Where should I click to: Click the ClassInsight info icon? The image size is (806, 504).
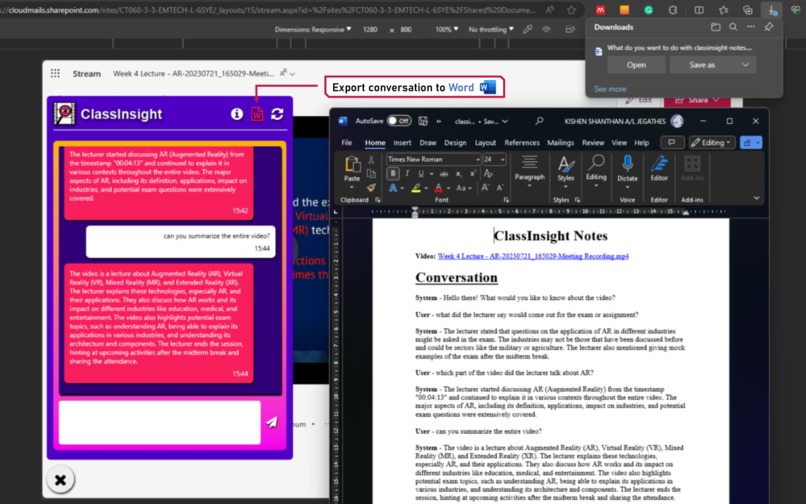(x=236, y=114)
